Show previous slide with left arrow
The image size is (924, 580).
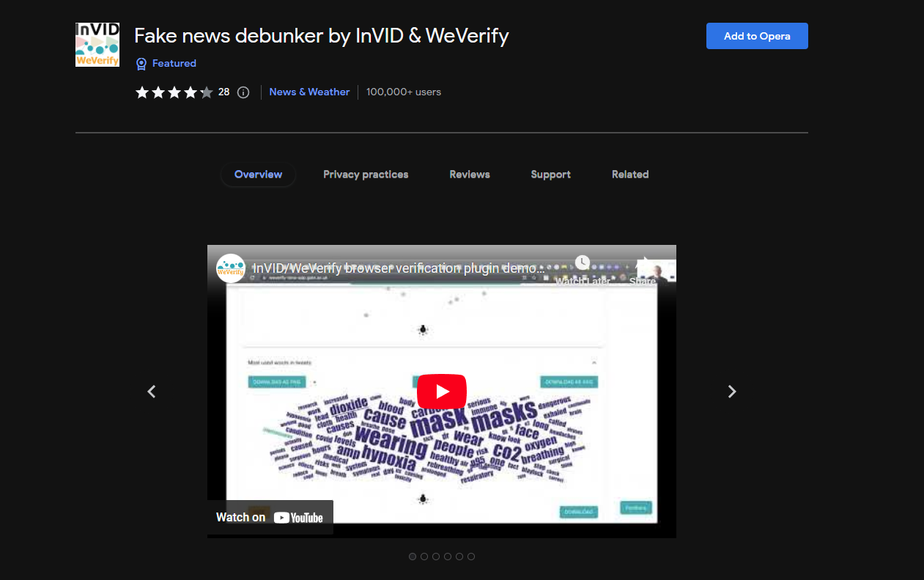tap(152, 392)
